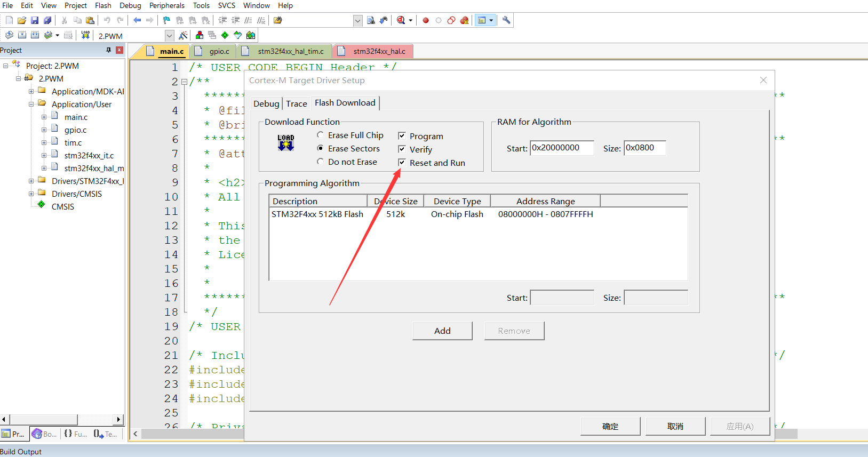Toggle the Reset and Run checkbox
This screenshot has width=868, height=457.
point(402,163)
